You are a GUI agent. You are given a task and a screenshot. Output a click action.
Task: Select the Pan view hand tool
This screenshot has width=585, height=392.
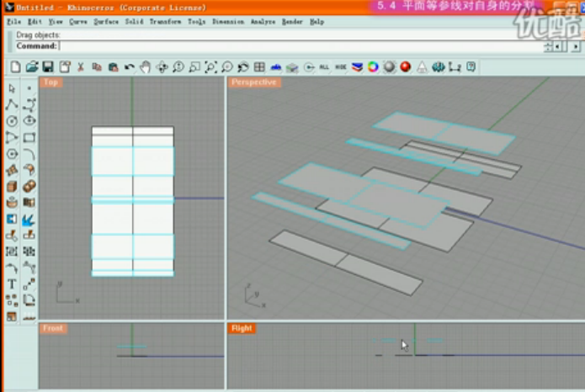[x=145, y=66]
